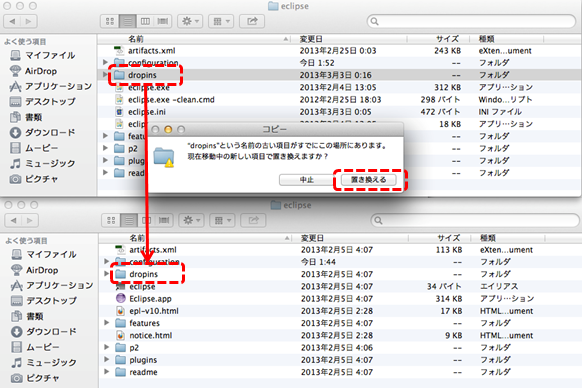Focus the search field in bottom window

point(475,220)
